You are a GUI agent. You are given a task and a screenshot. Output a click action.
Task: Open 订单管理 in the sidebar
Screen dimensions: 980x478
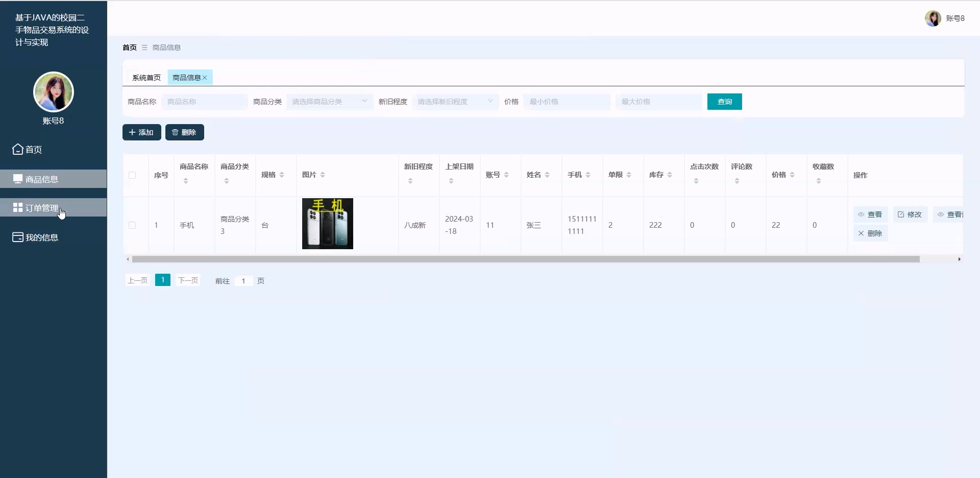[53, 208]
